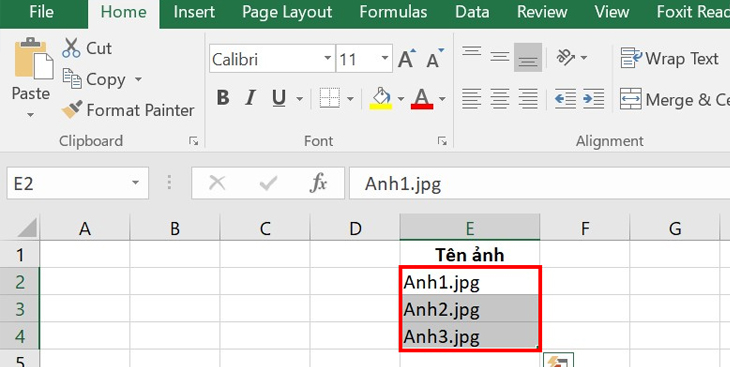
Task: Select column B header
Action: pos(175,228)
